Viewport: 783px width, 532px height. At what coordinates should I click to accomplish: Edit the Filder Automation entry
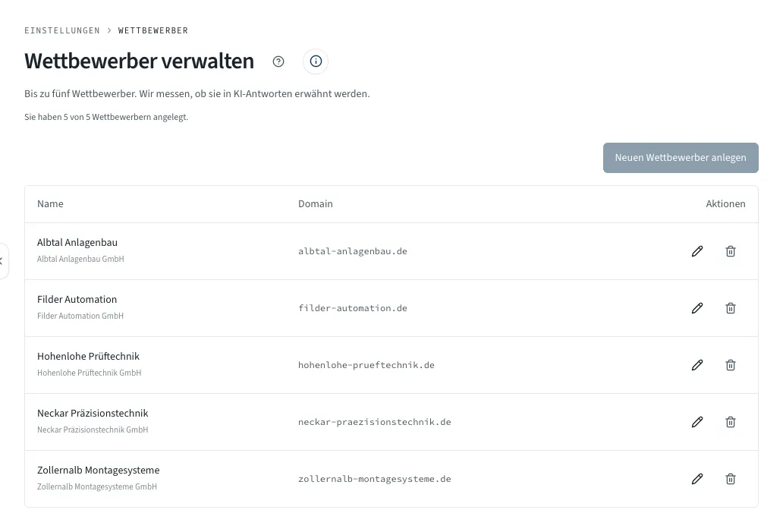click(x=697, y=308)
